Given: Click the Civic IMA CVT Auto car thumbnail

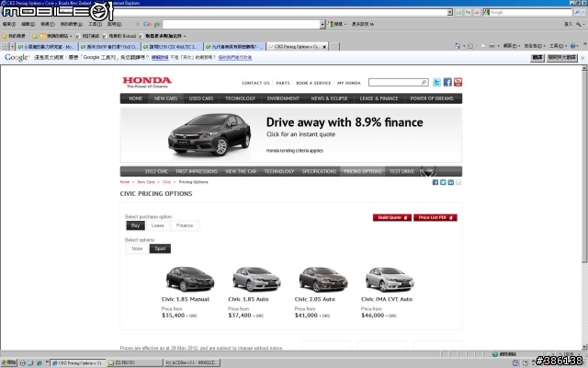Looking at the screenshot, I should pos(390,279).
